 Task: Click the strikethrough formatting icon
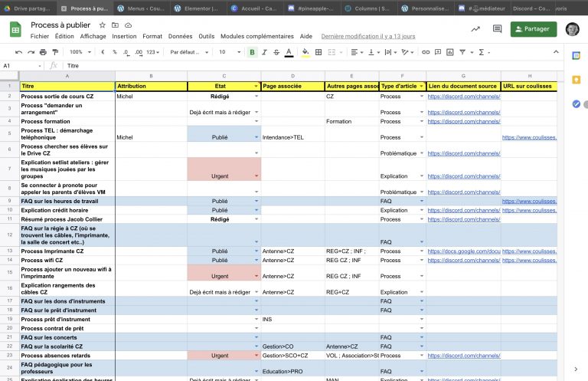[276, 52]
